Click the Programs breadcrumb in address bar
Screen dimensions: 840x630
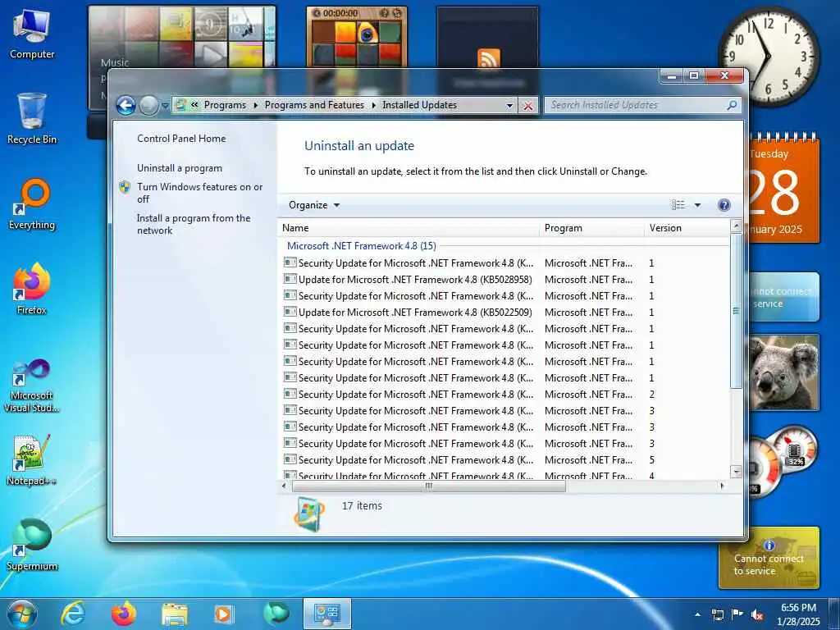click(225, 105)
